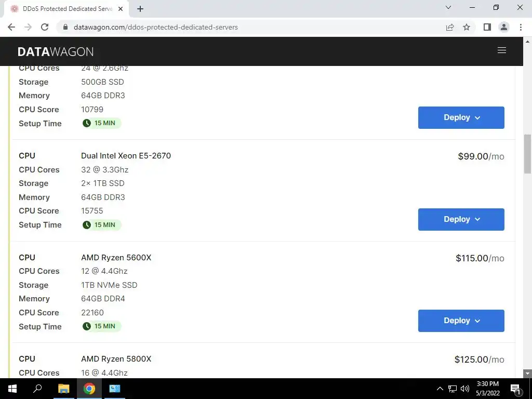532x399 pixels.
Task: Select the text AMD Ryzen 5800X
Action: click(x=116, y=359)
